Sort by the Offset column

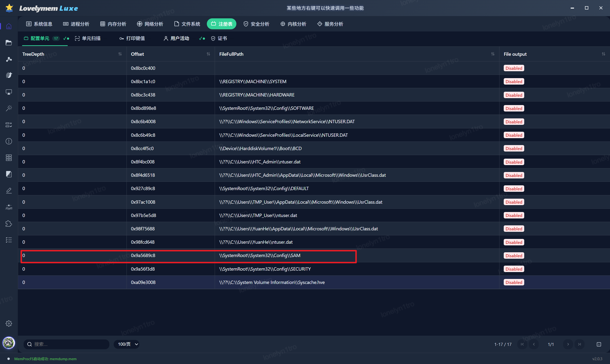pos(208,54)
